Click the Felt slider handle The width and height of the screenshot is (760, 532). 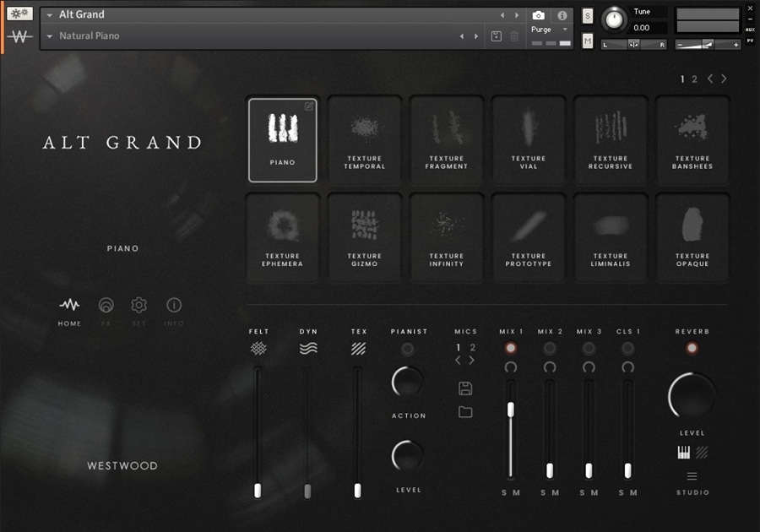[258, 490]
